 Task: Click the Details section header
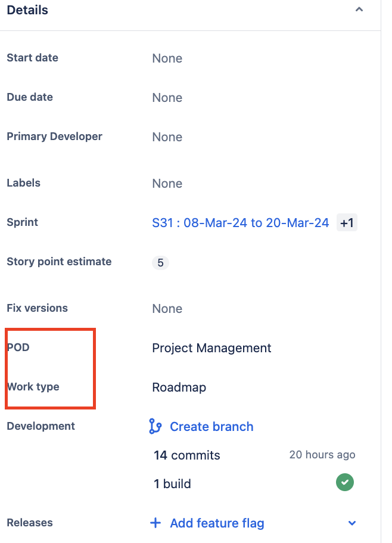click(x=27, y=10)
